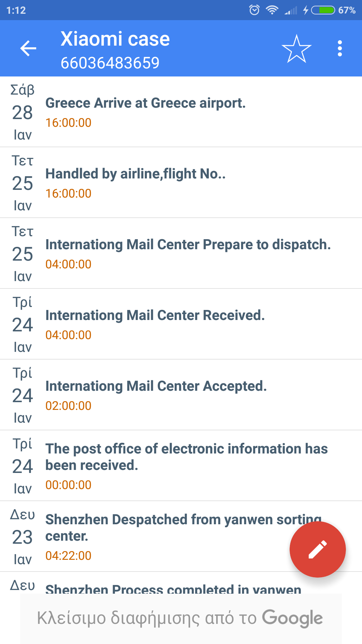
Task: Tap the Google ad closing banner
Action: pos(180,618)
